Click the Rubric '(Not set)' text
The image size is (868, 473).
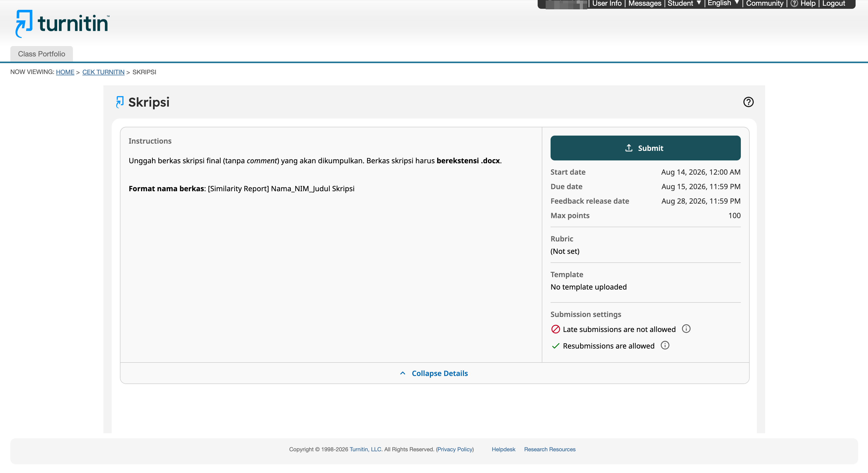[565, 251]
